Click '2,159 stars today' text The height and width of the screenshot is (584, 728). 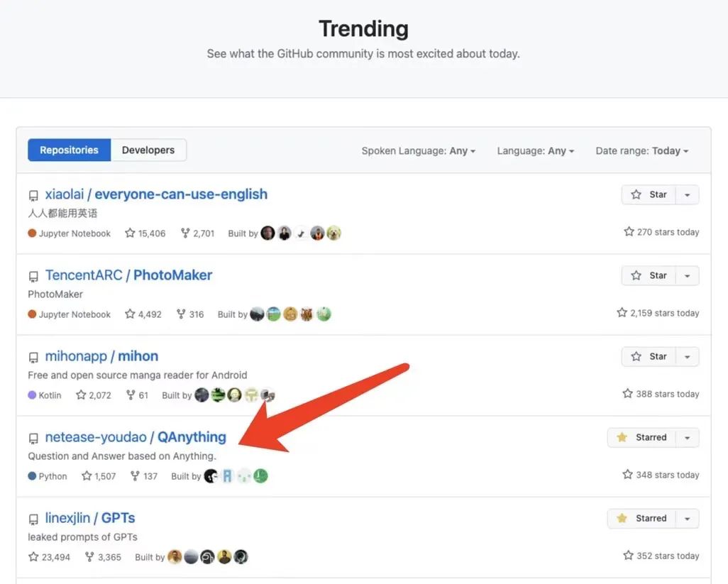[664, 313]
